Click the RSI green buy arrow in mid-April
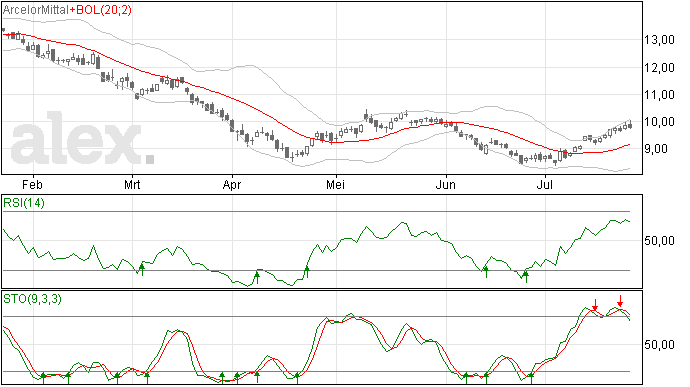Screen dimensions: 690x387 [257, 277]
